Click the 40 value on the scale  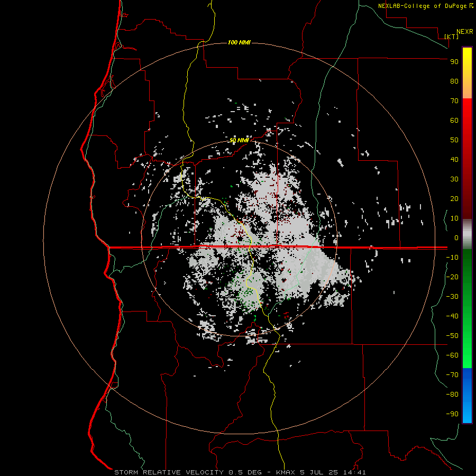coord(454,160)
